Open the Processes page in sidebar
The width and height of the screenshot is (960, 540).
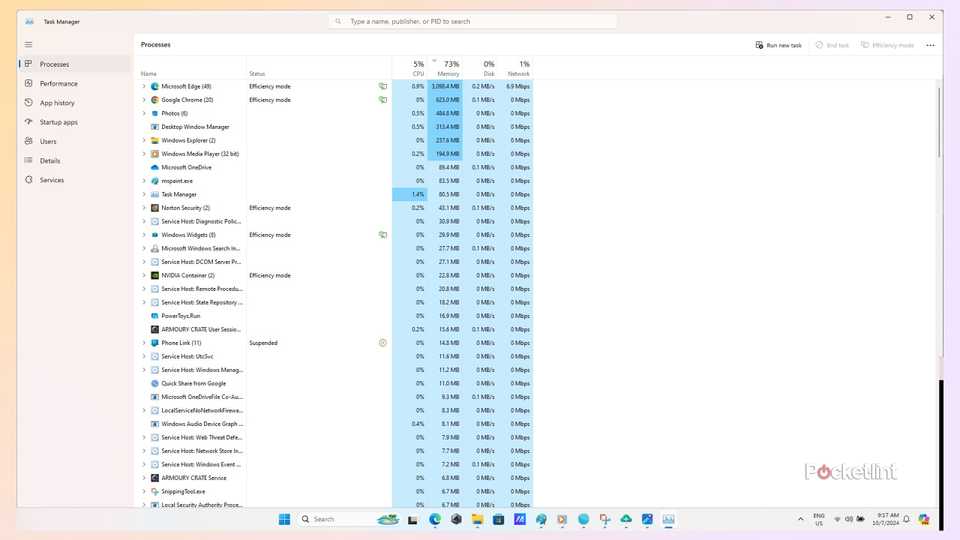(x=75, y=64)
